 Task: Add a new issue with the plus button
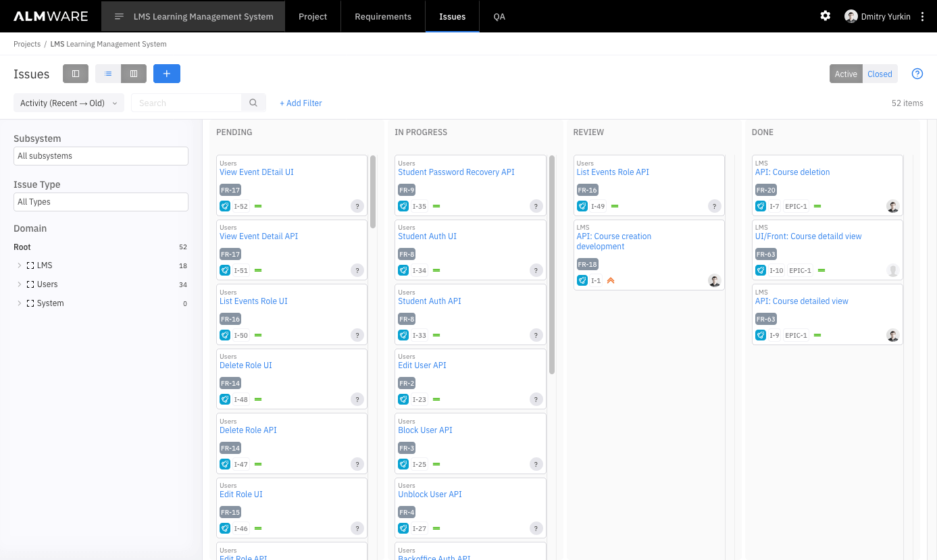pyautogui.click(x=167, y=74)
